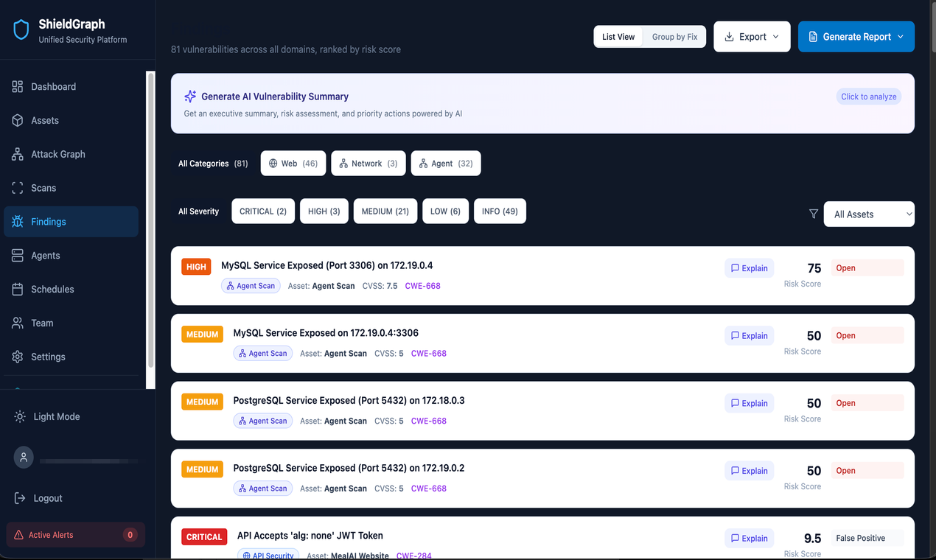This screenshot has width=936, height=560.
Task: Open the Agents panel
Action: pyautogui.click(x=17, y=255)
